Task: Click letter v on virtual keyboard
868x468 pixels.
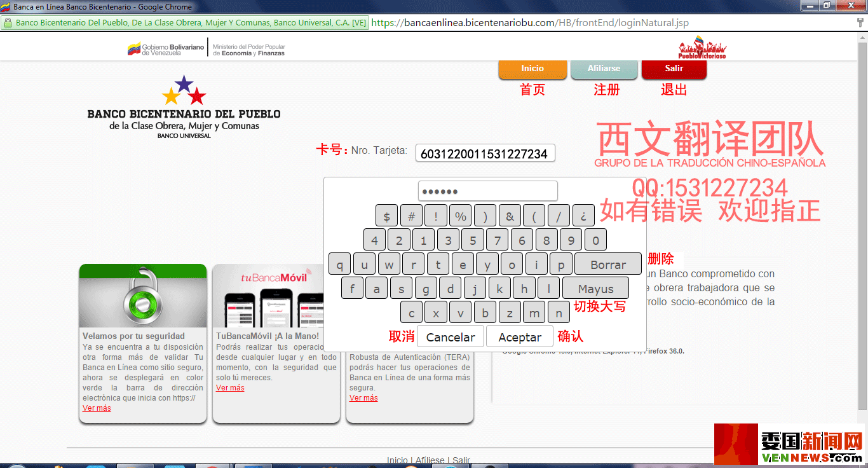Action: pos(461,312)
